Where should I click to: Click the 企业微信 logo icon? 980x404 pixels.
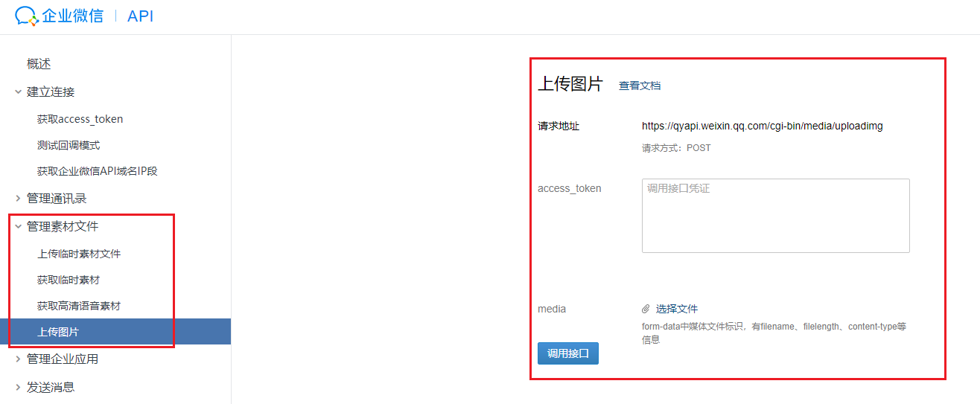point(26,16)
